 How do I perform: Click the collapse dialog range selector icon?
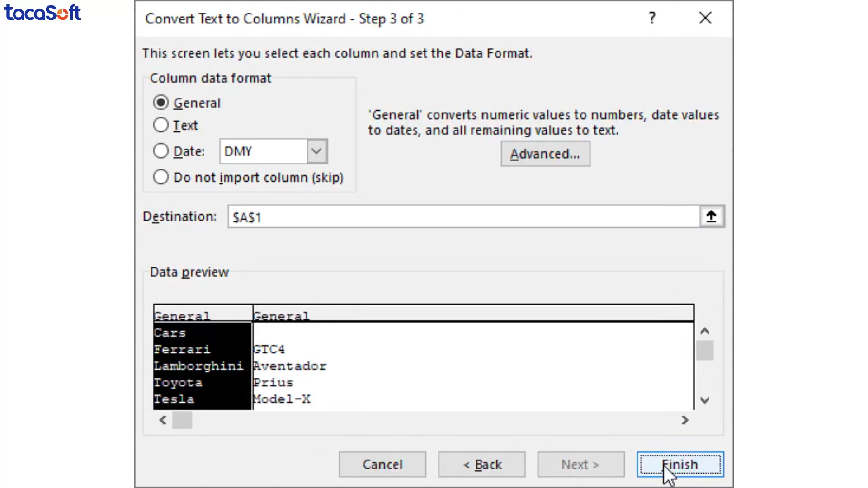pos(712,216)
